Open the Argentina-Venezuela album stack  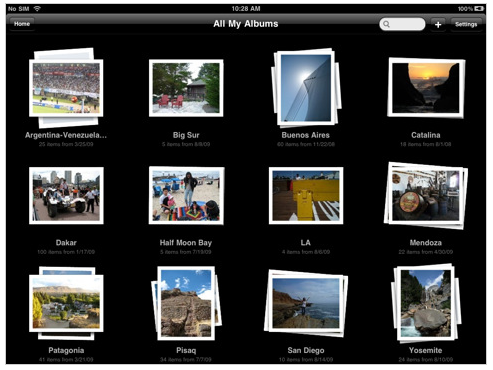click(x=66, y=88)
